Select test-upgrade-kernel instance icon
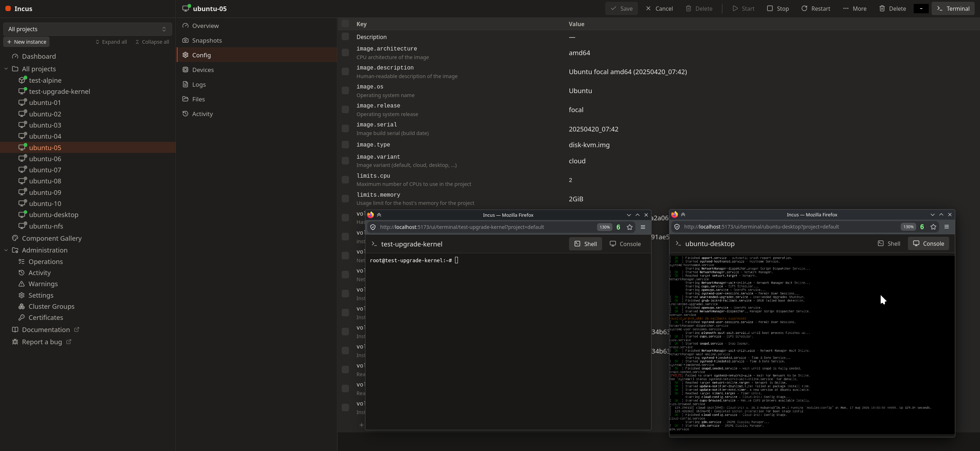Viewport: 980px width, 451px height. 23,91
